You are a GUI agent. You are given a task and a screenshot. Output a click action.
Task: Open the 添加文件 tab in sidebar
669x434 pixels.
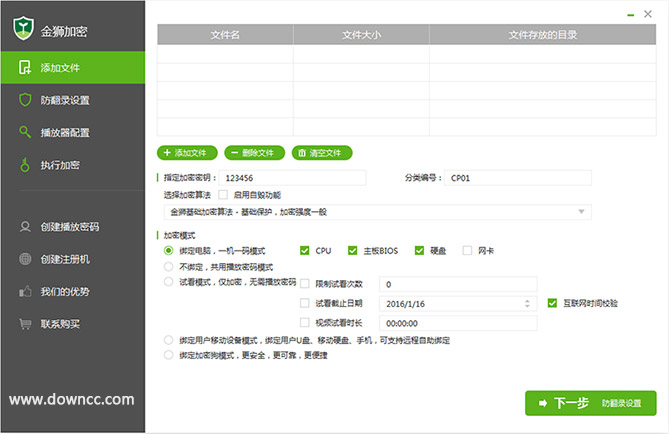pyautogui.click(x=72, y=68)
